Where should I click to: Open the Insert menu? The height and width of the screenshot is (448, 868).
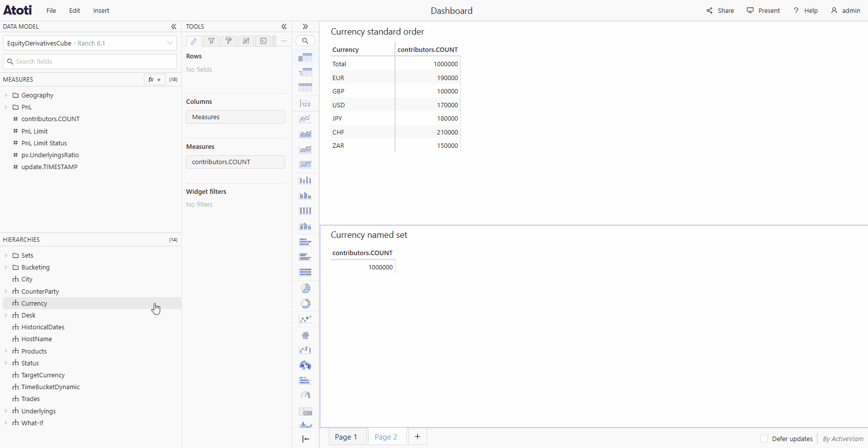[x=101, y=11]
